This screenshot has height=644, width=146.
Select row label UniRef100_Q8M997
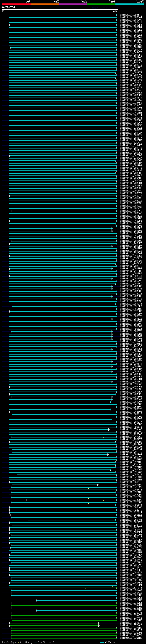(x=131, y=314)
